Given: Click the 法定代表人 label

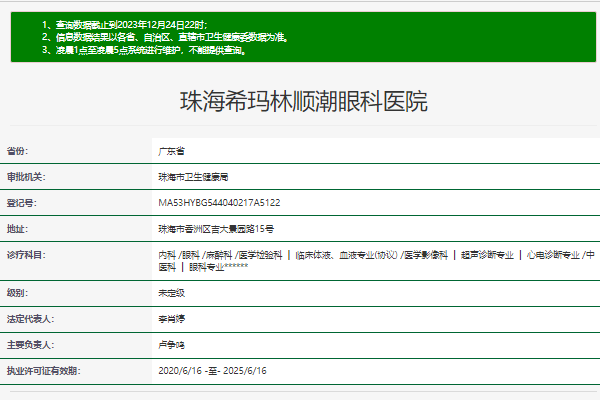Looking at the screenshot, I should point(30,319).
